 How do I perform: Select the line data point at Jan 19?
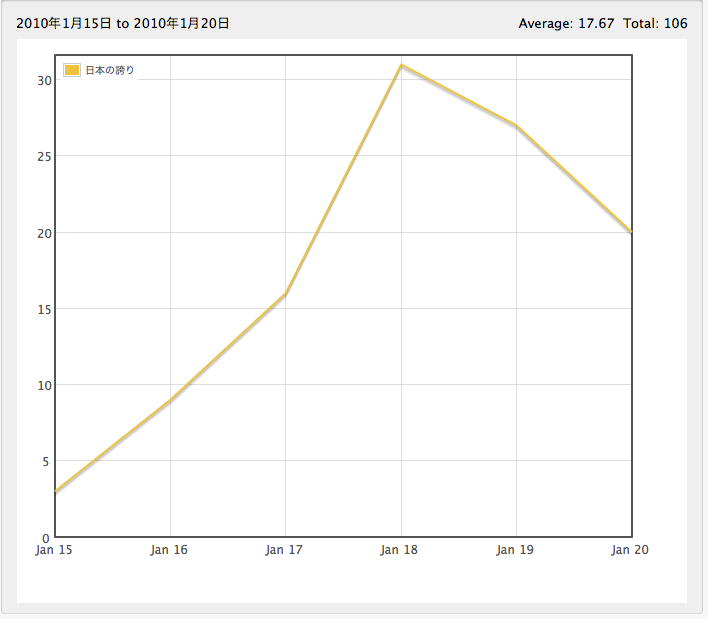pos(516,125)
